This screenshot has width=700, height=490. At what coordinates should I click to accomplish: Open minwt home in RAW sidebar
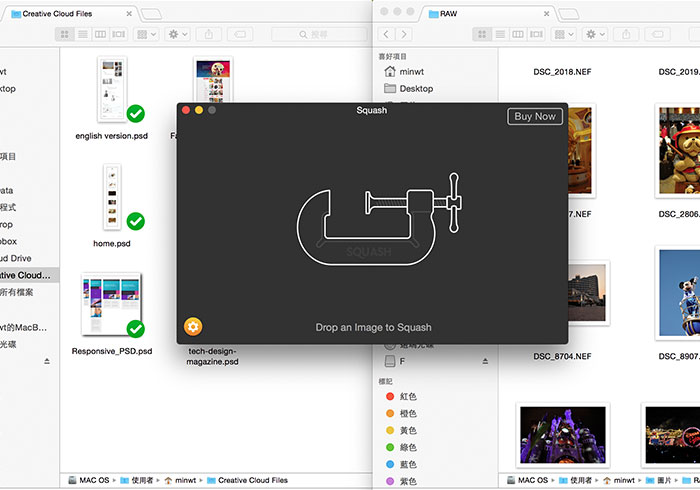[404, 71]
